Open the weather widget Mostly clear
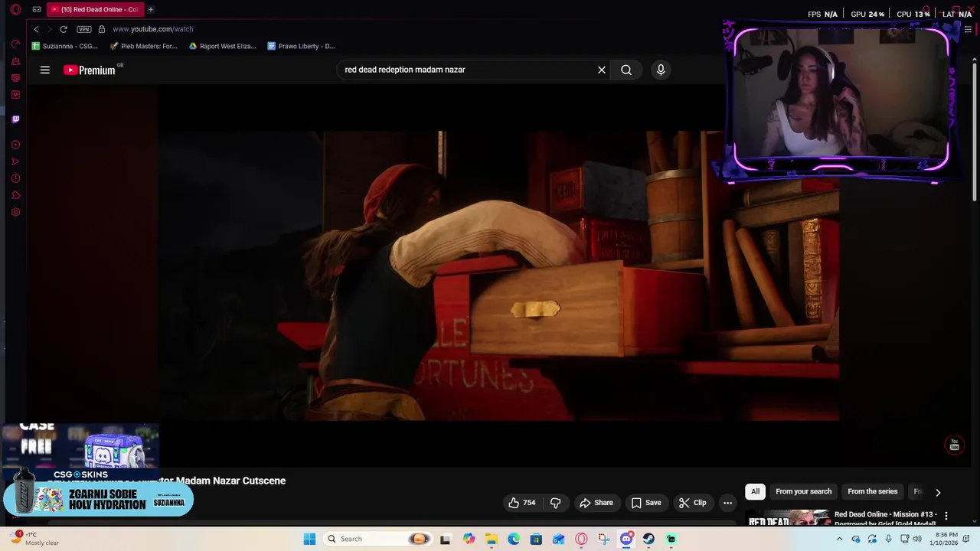This screenshot has width=980, height=551. (x=36, y=539)
